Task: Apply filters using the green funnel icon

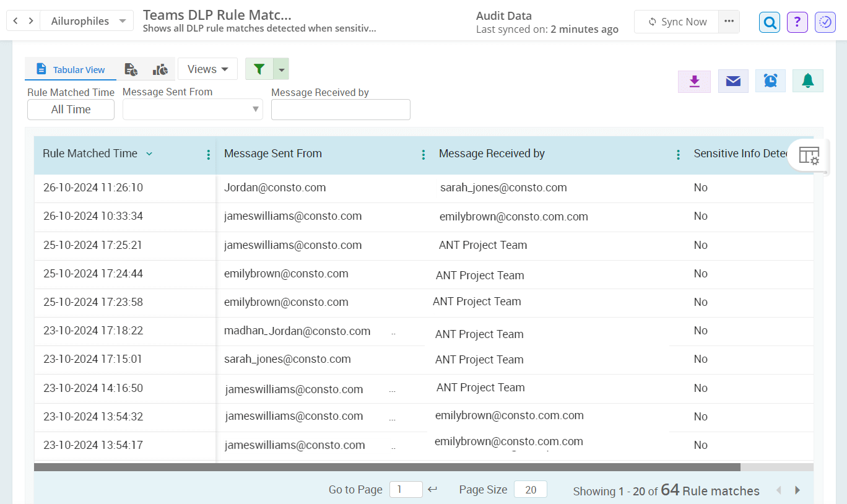Action: tap(259, 69)
